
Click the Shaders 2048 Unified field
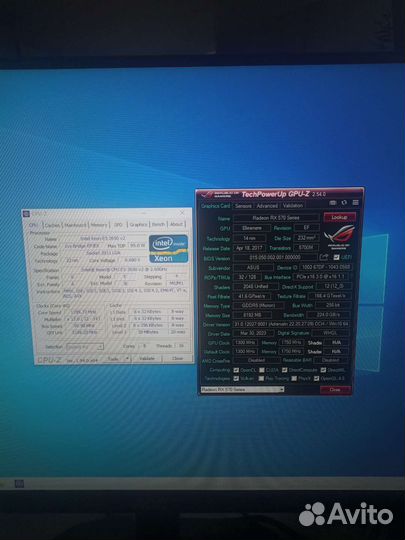point(255,286)
